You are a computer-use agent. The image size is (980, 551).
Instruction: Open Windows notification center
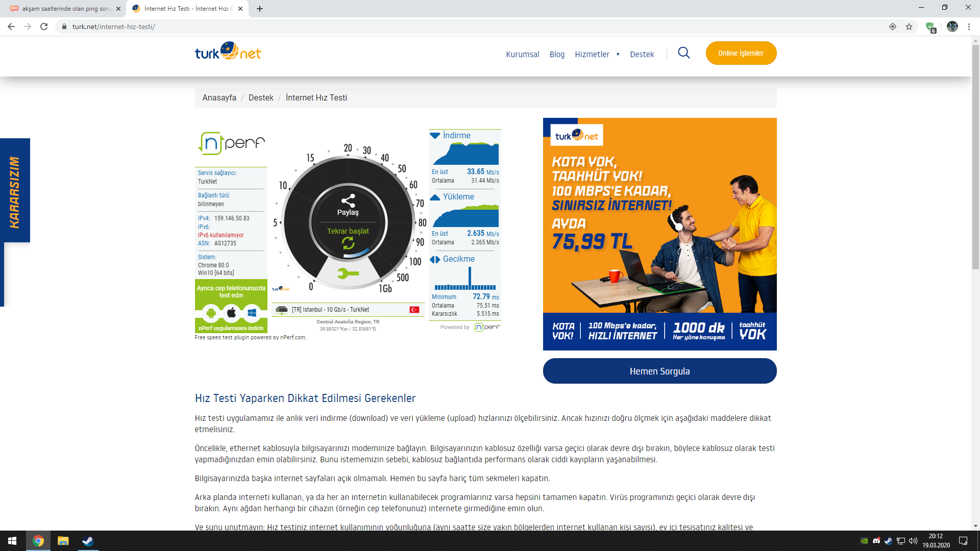[963, 541]
